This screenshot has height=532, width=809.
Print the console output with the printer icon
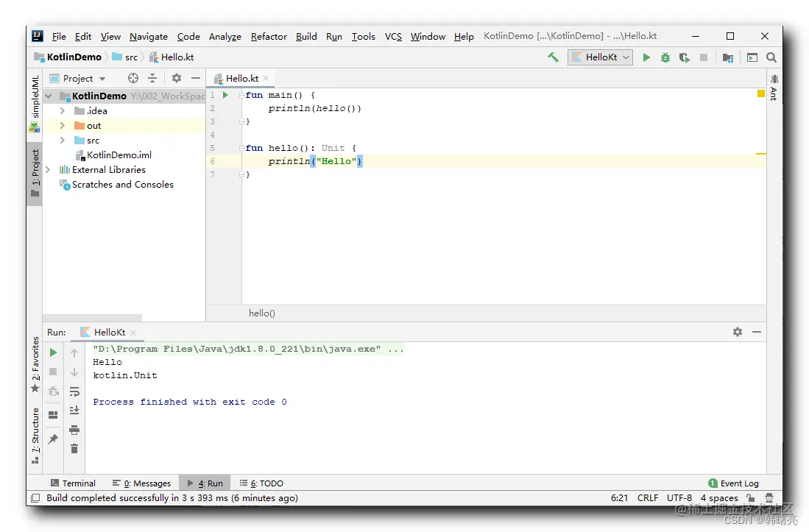pos(74,430)
